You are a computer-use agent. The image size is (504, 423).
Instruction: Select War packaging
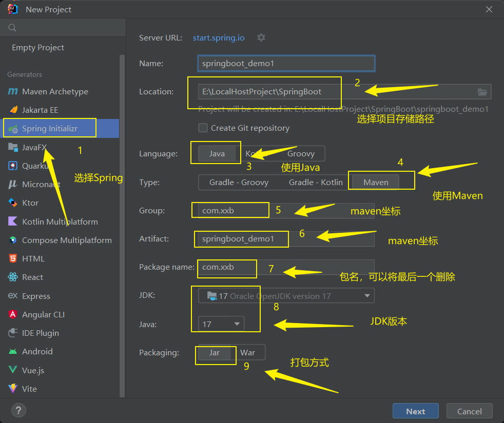pos(247,353)
